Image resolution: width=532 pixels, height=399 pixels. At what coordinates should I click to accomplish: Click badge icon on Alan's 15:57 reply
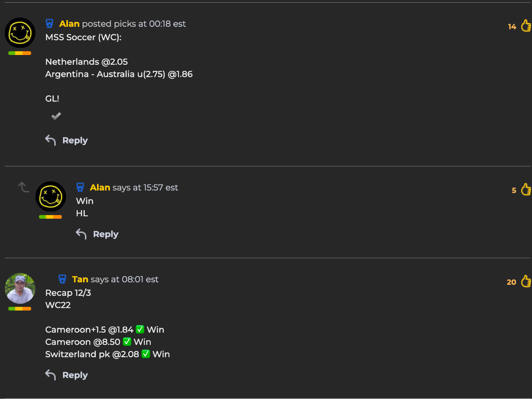coord(80,187)
